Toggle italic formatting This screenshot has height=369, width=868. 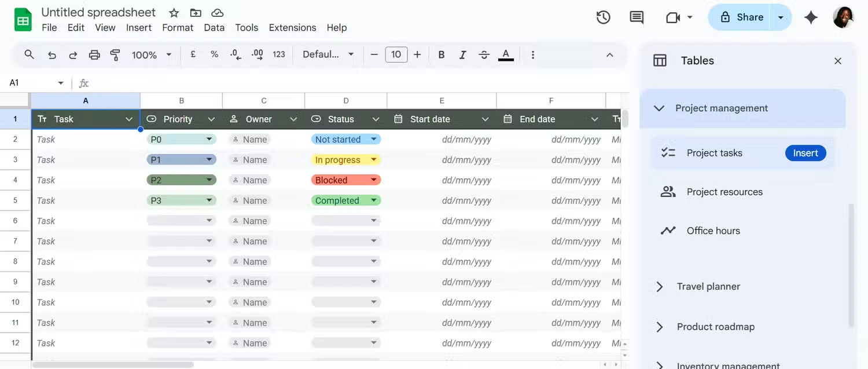point(462,54)
